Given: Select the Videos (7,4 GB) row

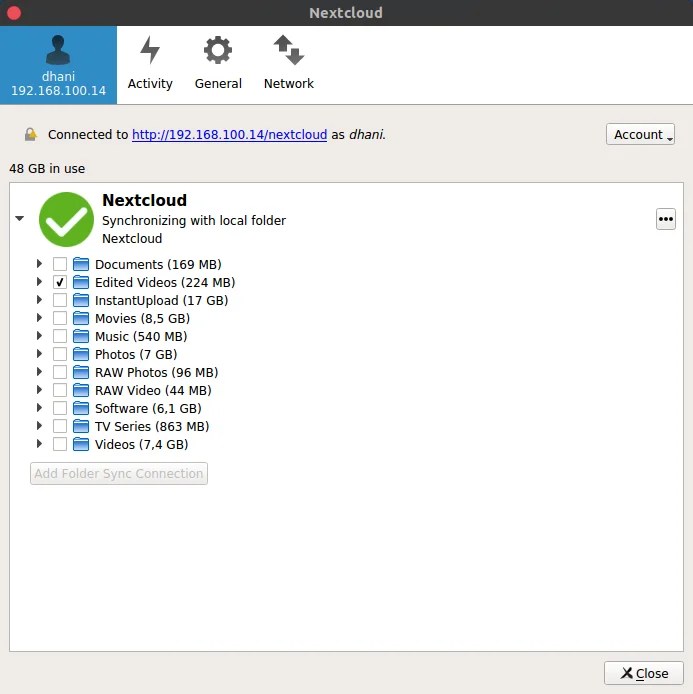Looking at the screenshot, I should [x=142, y=444].
